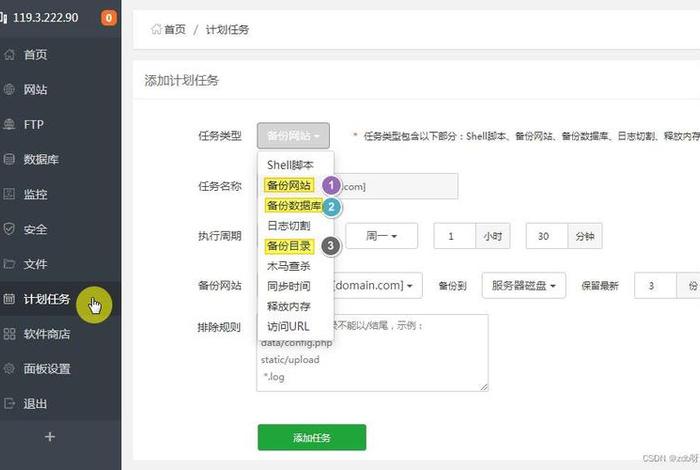
Task: Open the 周一 weekday dropdown
Action: click(x=382, y=236)
